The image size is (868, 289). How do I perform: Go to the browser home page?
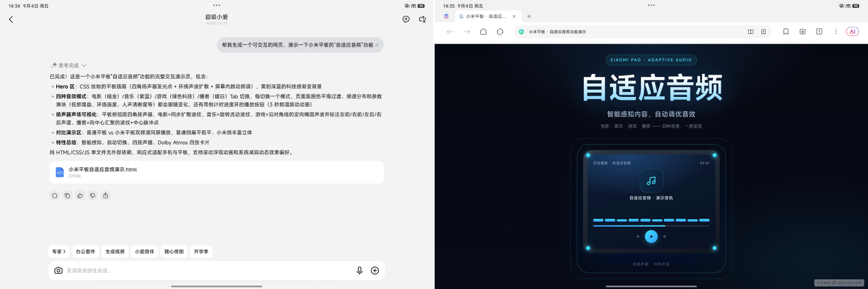tap(483, 32)
